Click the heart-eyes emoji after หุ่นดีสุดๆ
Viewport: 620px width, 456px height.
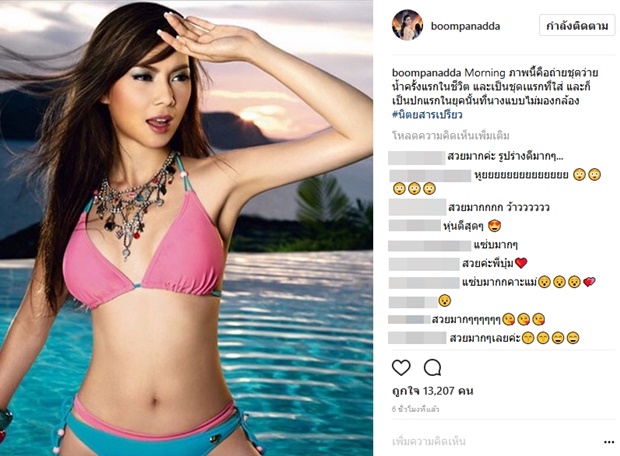coord(495,226)
